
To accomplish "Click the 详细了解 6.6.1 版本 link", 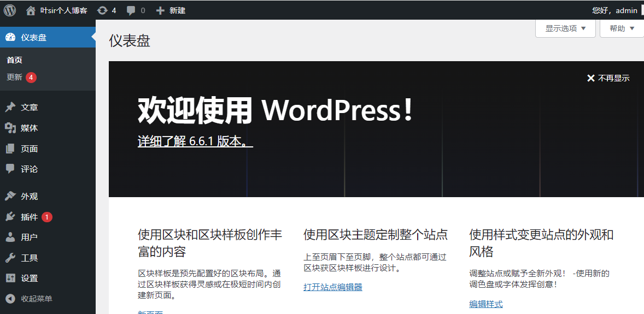I will click(x=195, y=141).
